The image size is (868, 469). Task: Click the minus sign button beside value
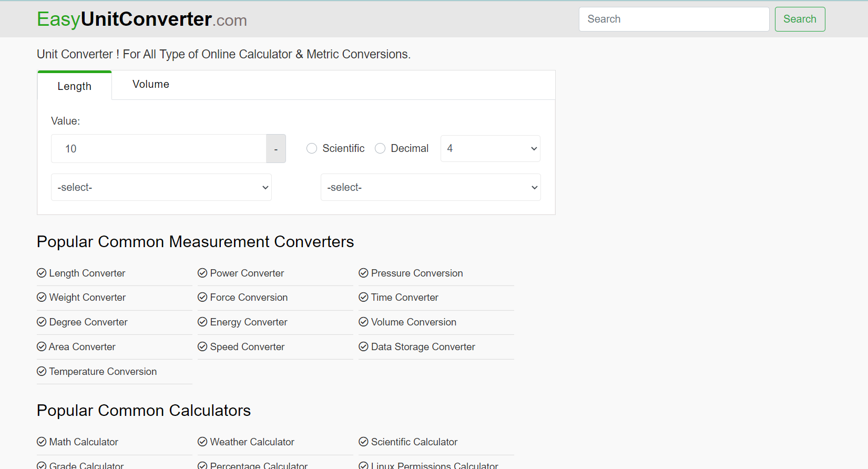coord(276,149)
